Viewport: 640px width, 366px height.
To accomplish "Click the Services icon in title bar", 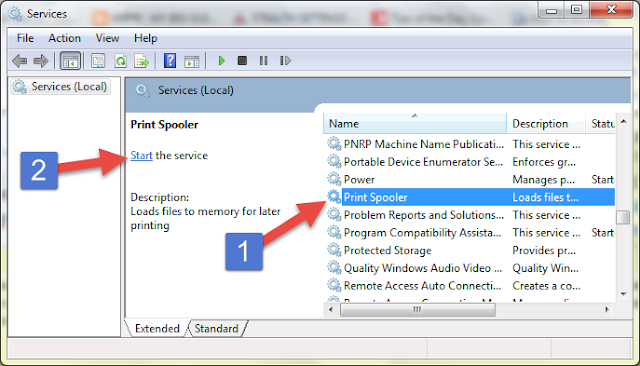I will click(x=15, y=13).
